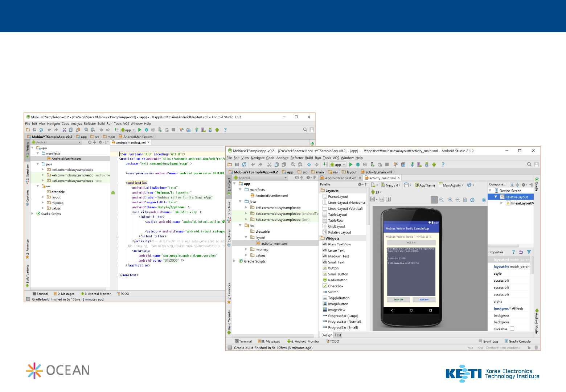Open the API level 23 dropdown

(x=376, y=192)
